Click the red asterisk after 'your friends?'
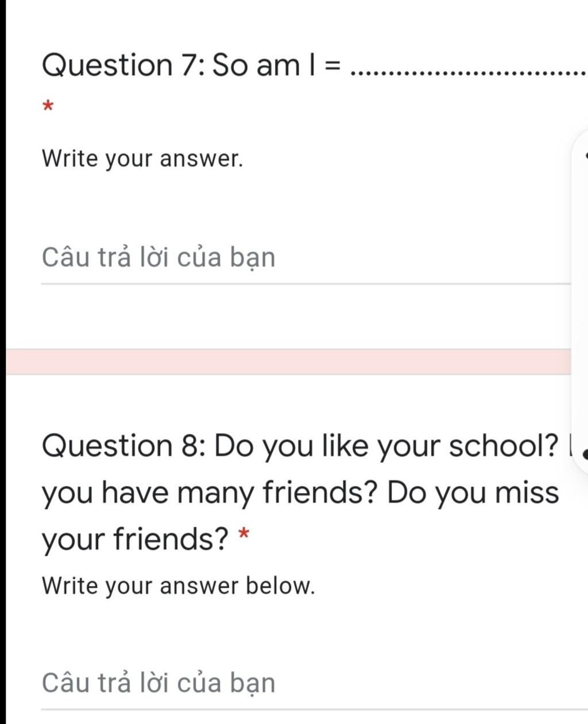 tap(243, 536)
